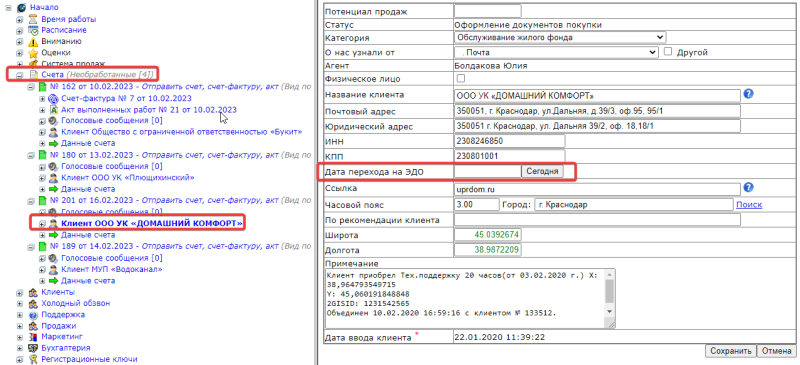Click the key icon beside Регистрационные ключи
This screenshot has width=800, height=365.
pyautogui.click(x=33, y=359)
